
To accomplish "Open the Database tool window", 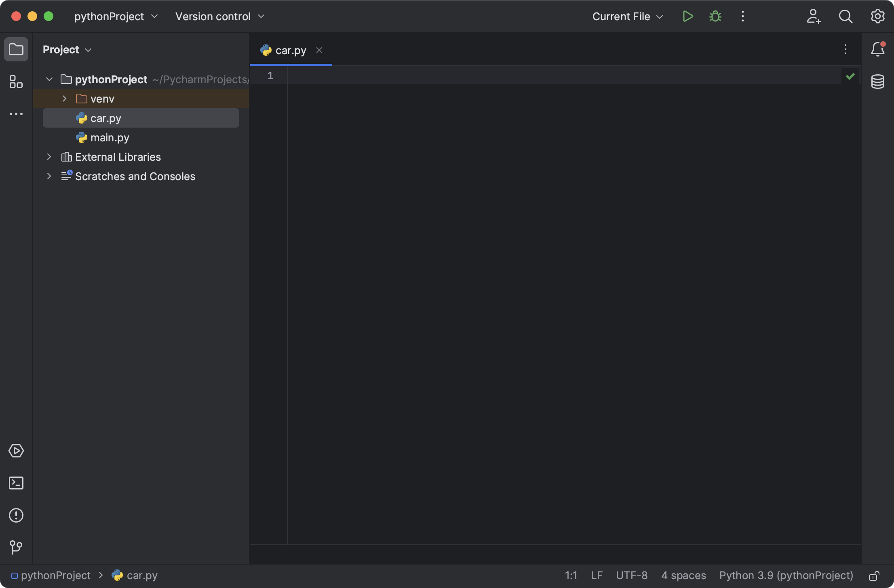I will tap(877, 82).
